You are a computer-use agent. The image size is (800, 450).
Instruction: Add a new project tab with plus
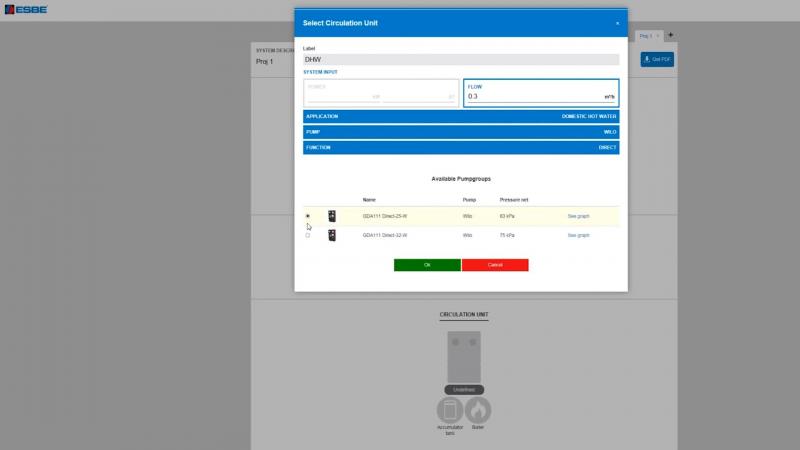(x=671, y=35)
